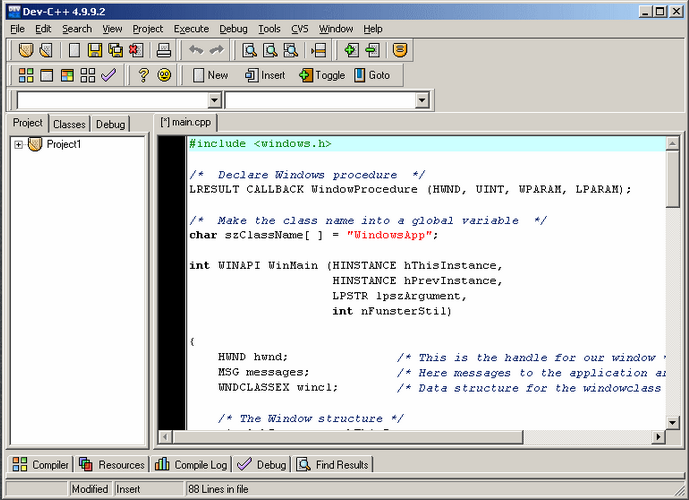This screenshot has height=500, width=689.
Task: Click the third magnifier Search Again icon
Action: pos(290,51)
